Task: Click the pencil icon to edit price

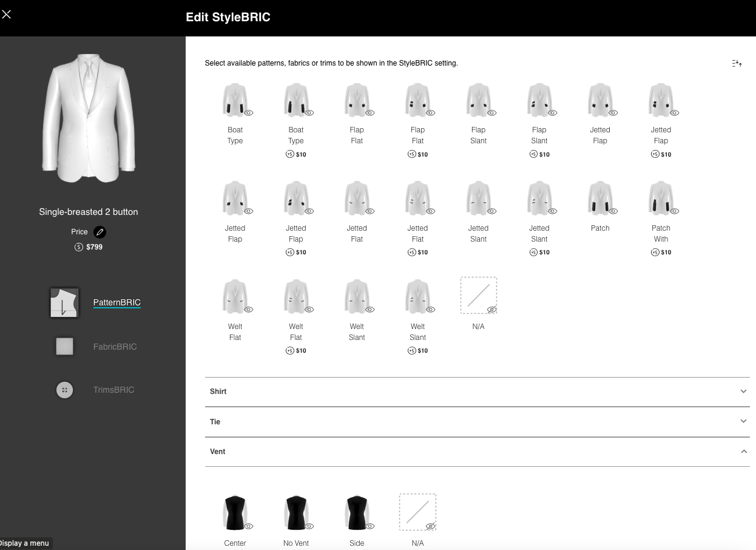Action: 100,232
